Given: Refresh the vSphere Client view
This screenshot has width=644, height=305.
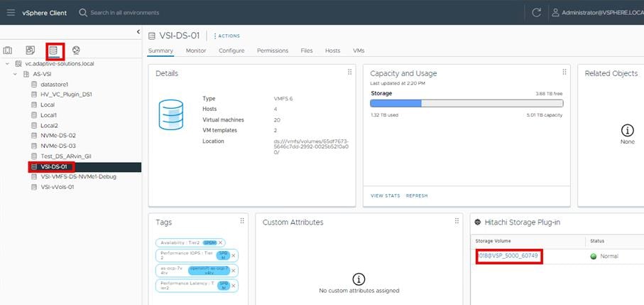Looking at the screenshot, I should [x=536, y=13].
